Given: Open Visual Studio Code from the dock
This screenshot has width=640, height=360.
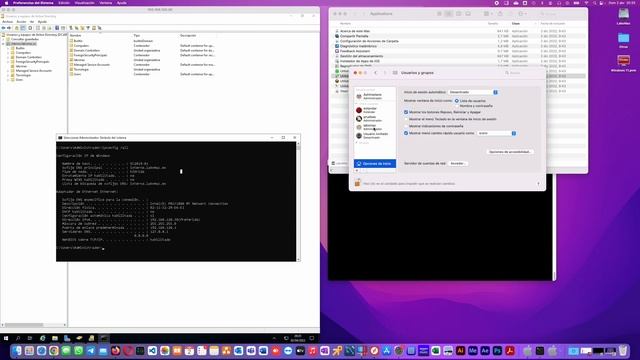Looking at the screenshot, I should click(152, 351).
